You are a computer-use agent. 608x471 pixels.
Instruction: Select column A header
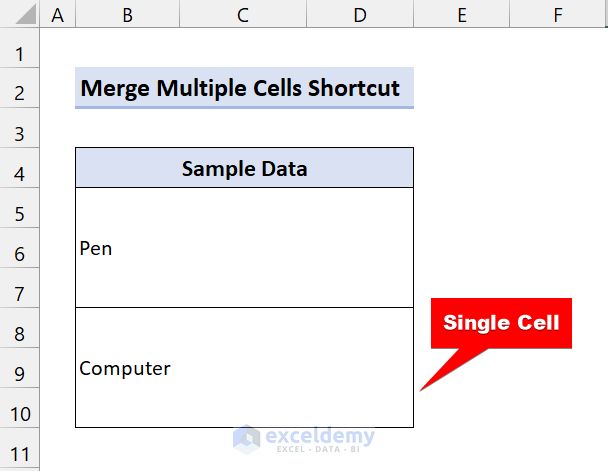tap(56, 14)
